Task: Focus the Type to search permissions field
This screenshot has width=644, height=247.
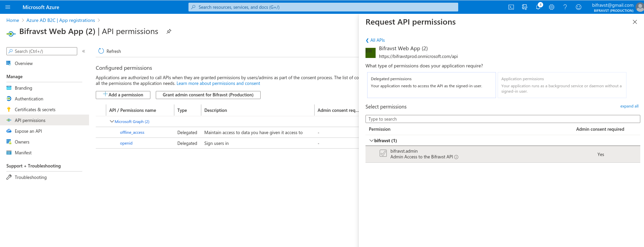Action: [503, 119]
